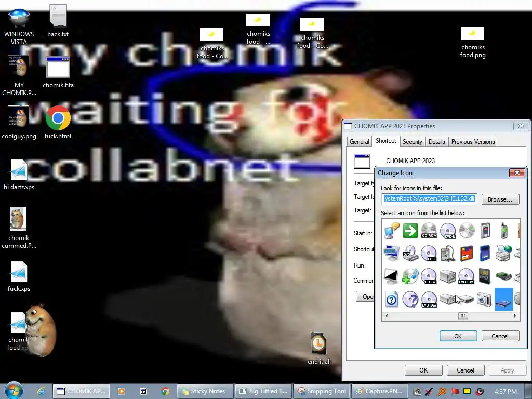Select hi dartz.xps document on desktop

click(19, 175)
